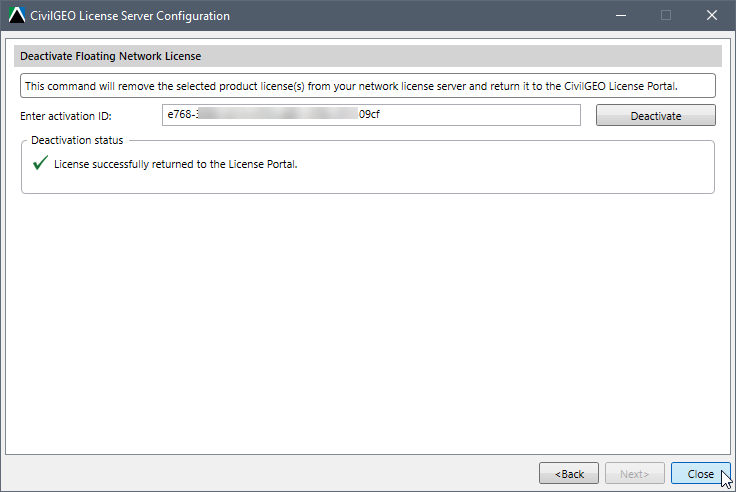Select the 'License successfully returned' status message
This screenshot has width=736, height=492.
(x=176, y=164)
